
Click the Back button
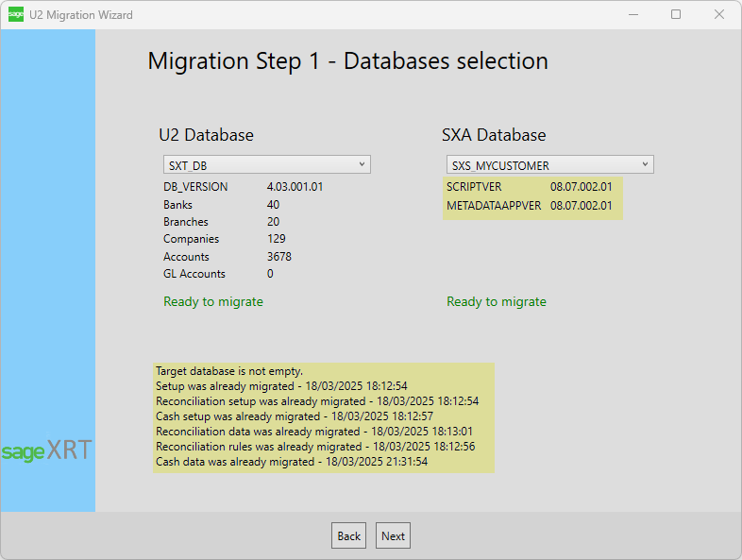(x=348, y=535)
